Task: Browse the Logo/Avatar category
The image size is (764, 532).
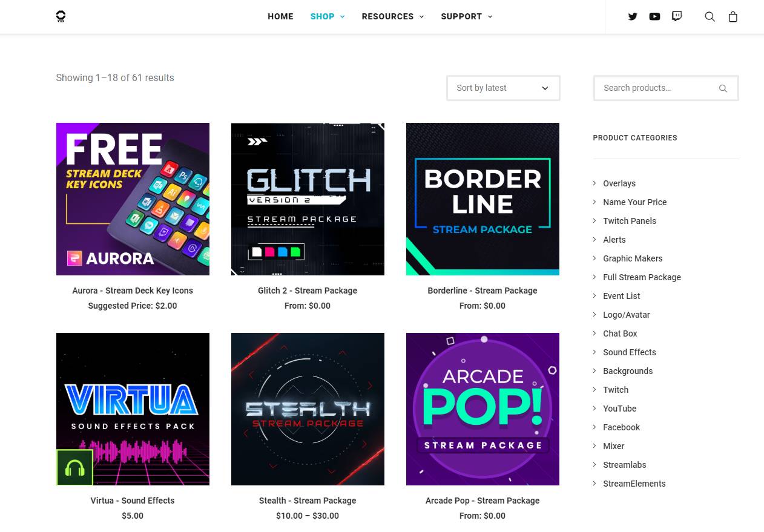Action: (627, 315)
